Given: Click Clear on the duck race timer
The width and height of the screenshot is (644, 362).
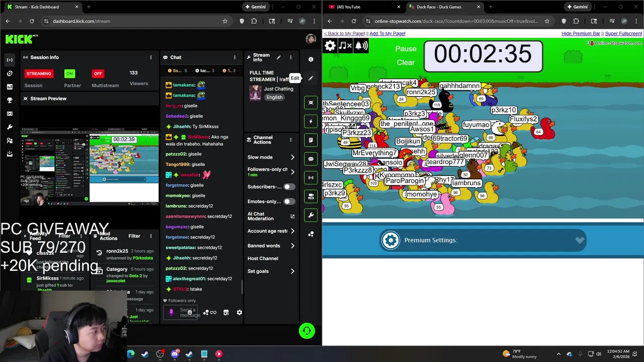Looking at the screenshot, I should (x=406, y=63).
